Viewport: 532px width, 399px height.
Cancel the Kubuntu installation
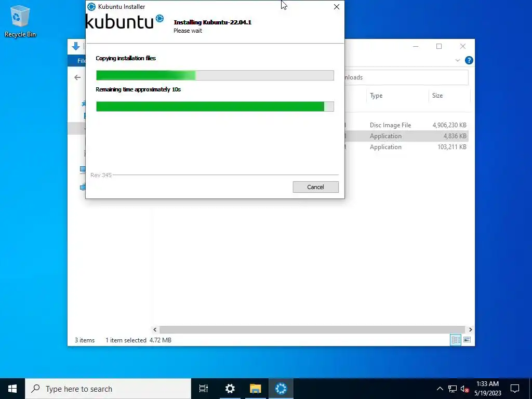pos(315,187)
